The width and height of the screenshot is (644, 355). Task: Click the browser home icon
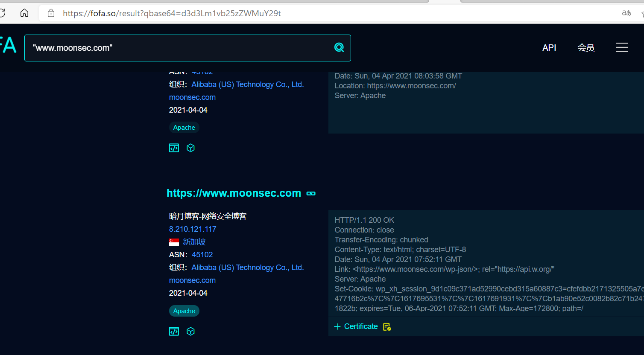coord(24,13)
